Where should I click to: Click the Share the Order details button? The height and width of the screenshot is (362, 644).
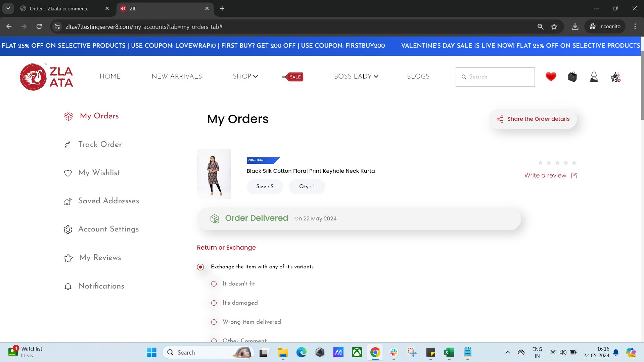click(533, 119)
